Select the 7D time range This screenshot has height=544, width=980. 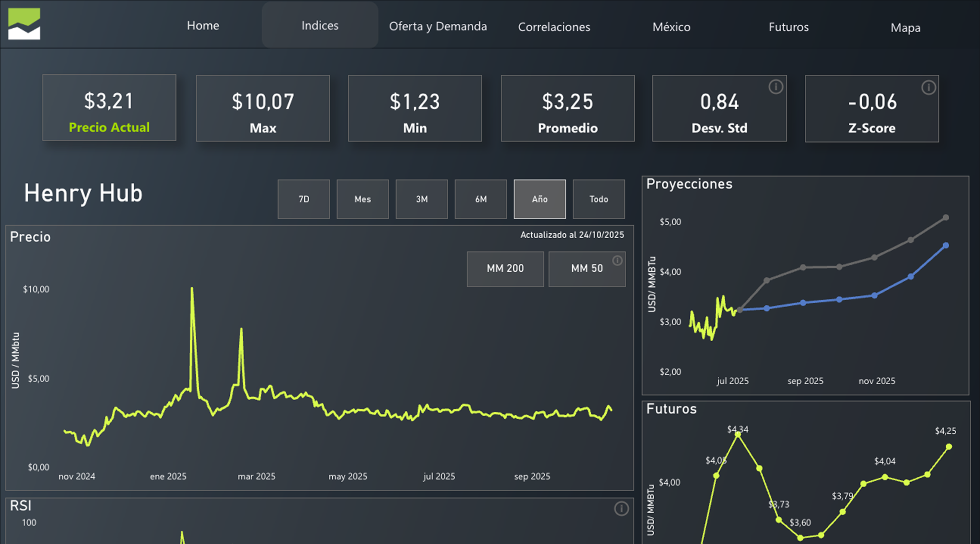[x=304, y=199]
